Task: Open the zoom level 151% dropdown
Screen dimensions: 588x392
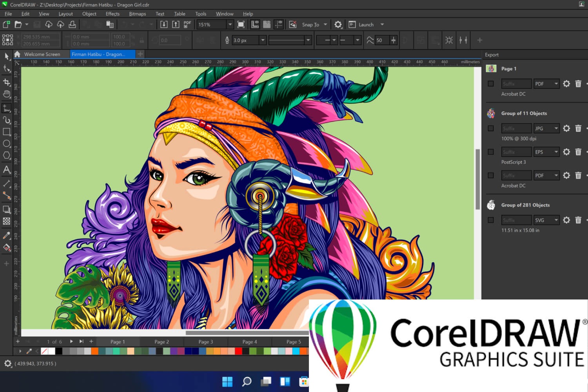Action: pyautogui.click(x=230, y=24)
